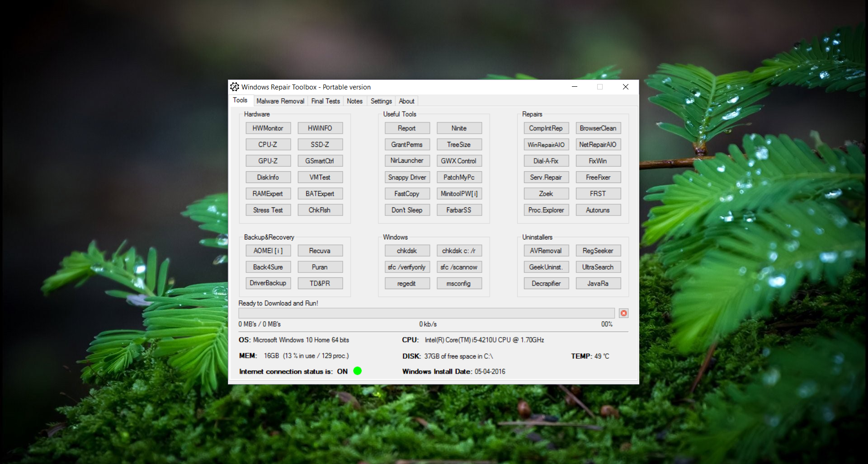This screenshot has width=868, height=464.
Task: Open the Final Tests tab
Action: coord(325,101)
